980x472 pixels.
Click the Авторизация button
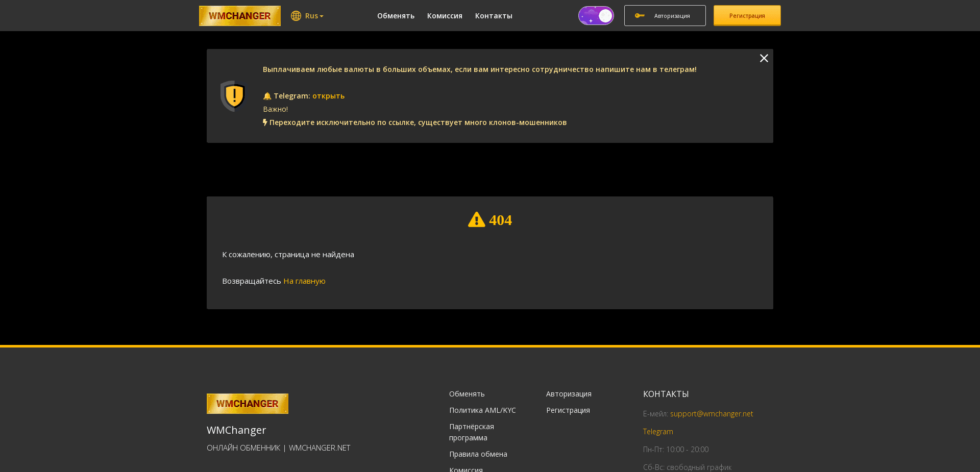point(665,15)
